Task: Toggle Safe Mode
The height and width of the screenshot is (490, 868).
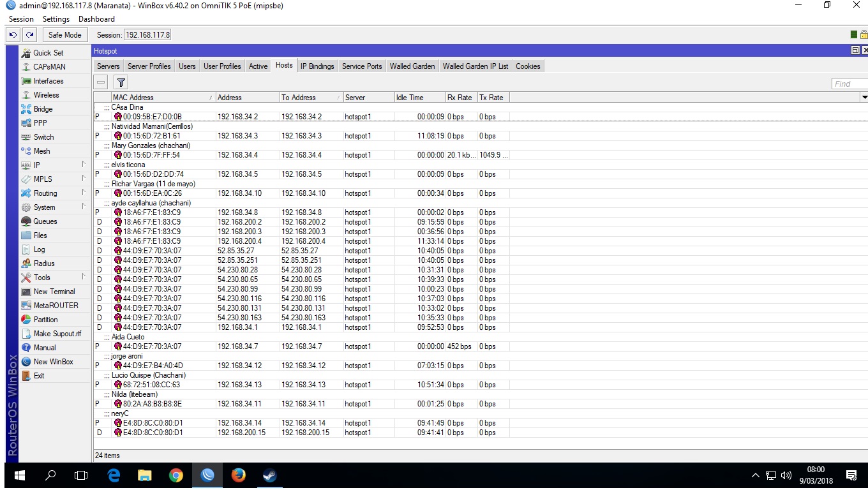Action: click(64, 35)
